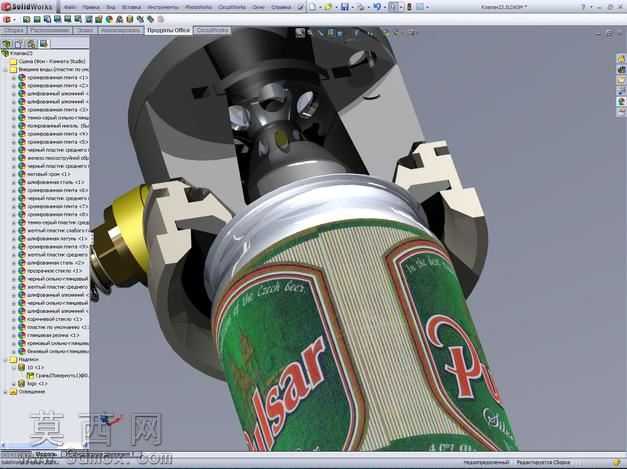Select the Сцена (Фон - Комната Studio) tree item

click(x=52, y=62)
